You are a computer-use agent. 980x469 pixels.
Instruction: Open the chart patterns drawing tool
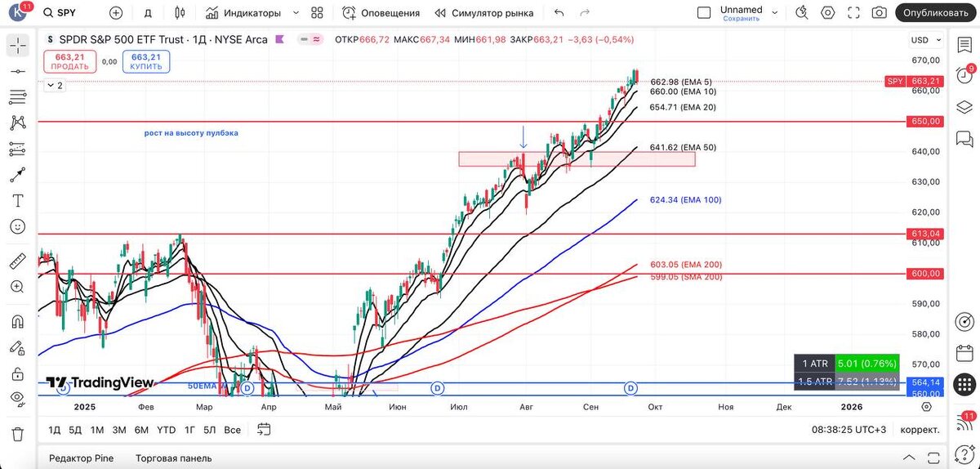click(x=18, y=123)
